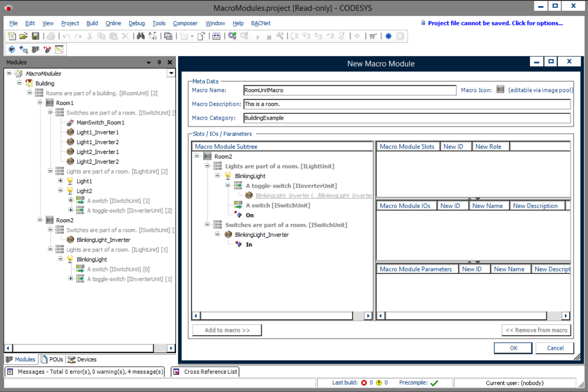Click the trend chart icon in second toolbar
Screen dimensions: 588x392
click(x=59, y=49)
